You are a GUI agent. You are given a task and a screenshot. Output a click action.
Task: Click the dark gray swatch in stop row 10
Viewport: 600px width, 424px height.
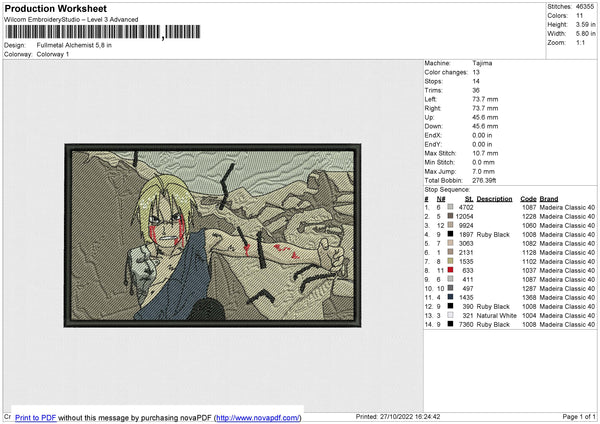pyautogui.click(x=450, y=288)
